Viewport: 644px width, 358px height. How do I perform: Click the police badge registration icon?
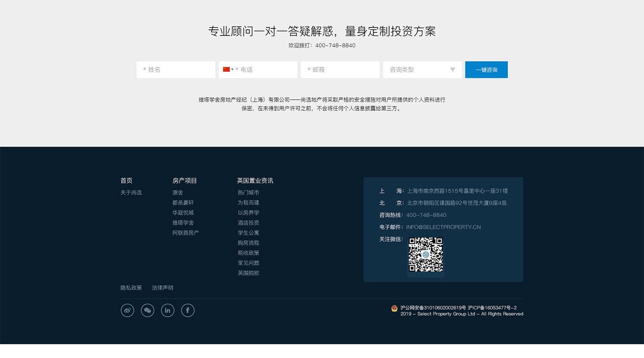pyautogui.click(x=394, y=308)
